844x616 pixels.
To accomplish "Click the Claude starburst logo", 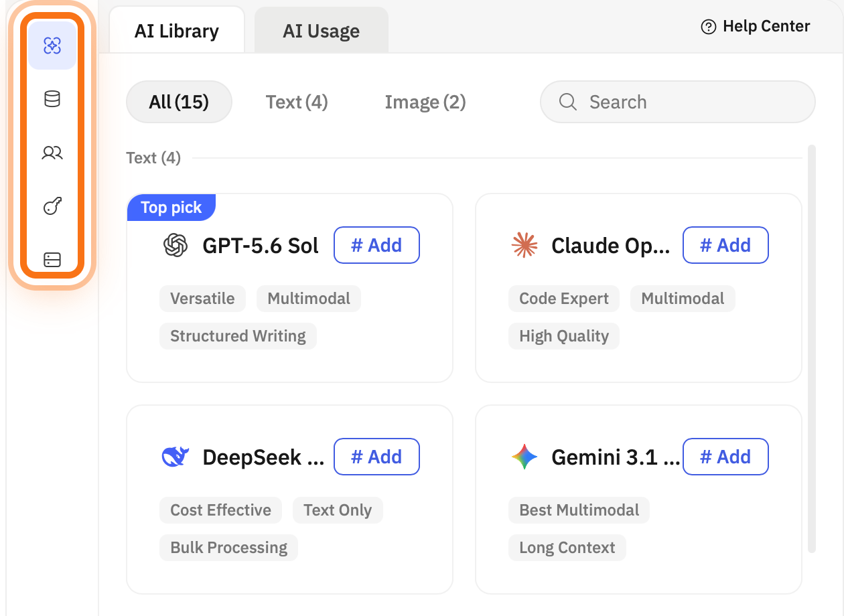I will click(x=524, y=245).
